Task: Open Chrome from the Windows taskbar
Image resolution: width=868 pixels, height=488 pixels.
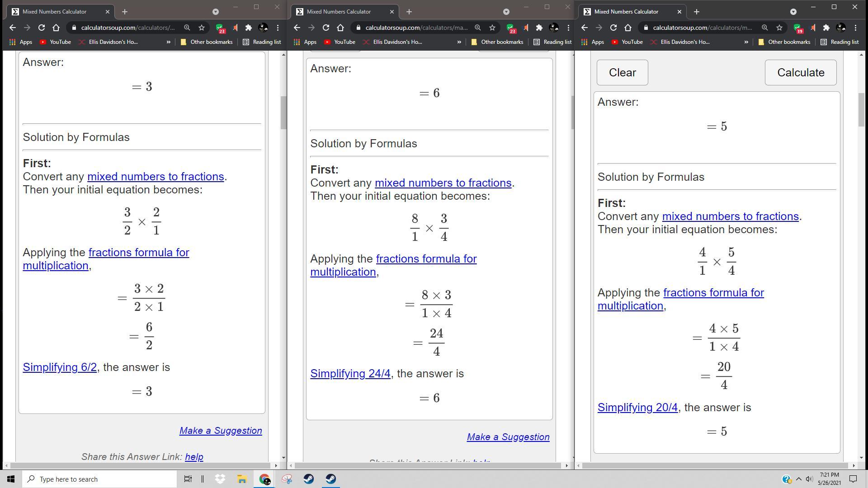Action: point(264,479)
